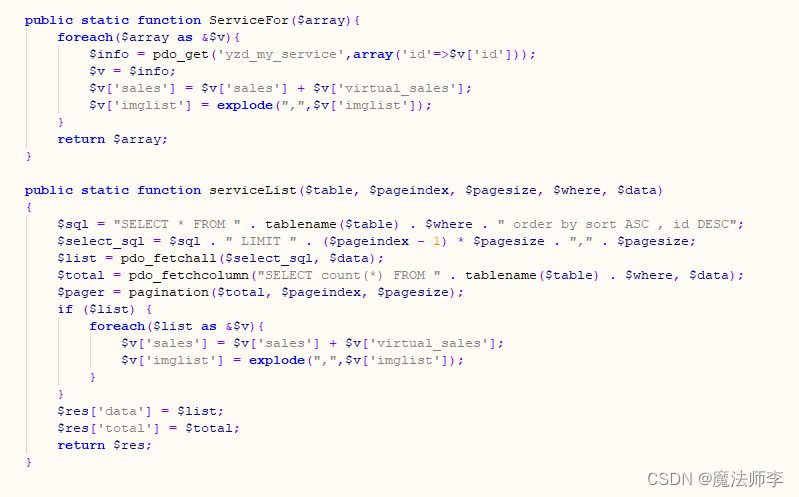Click the 'SELECT count(*) FROM' string
The image size is (799, 497).
349,275
